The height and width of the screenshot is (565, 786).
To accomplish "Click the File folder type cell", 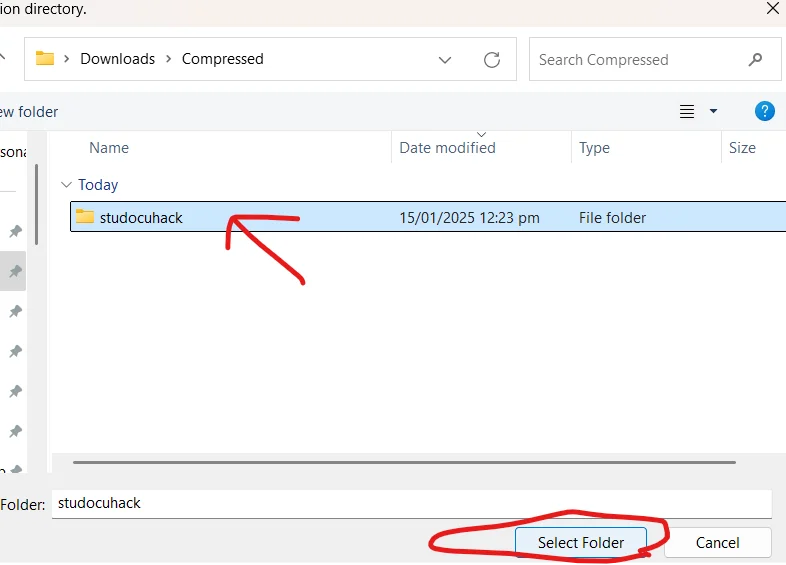I will tap(612, 218).
